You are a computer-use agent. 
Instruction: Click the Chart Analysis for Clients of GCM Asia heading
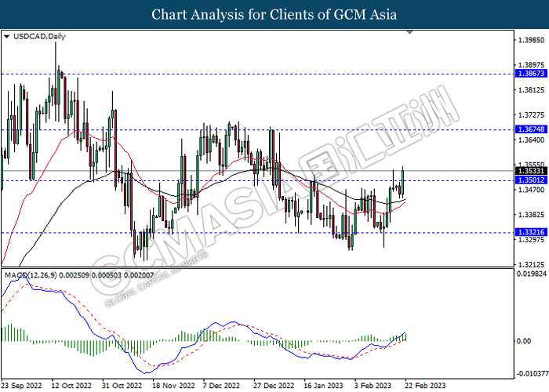tap(274, 14)
